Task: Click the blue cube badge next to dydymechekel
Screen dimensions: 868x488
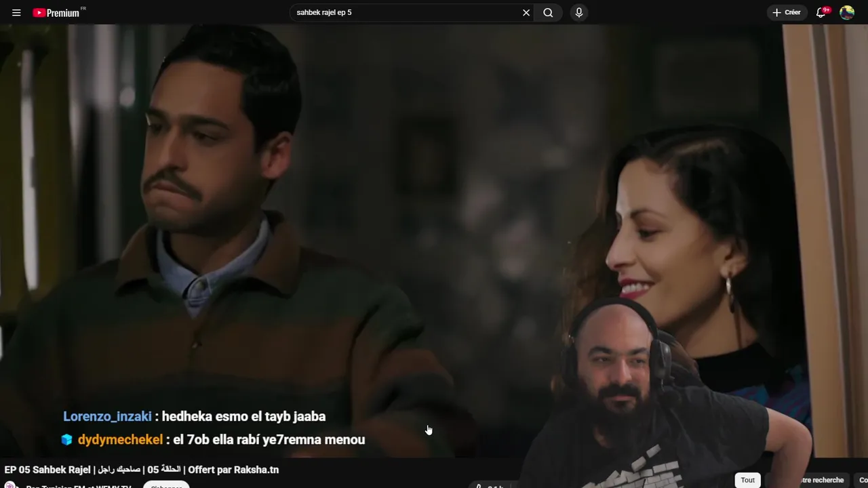Action: pos(66,440)
